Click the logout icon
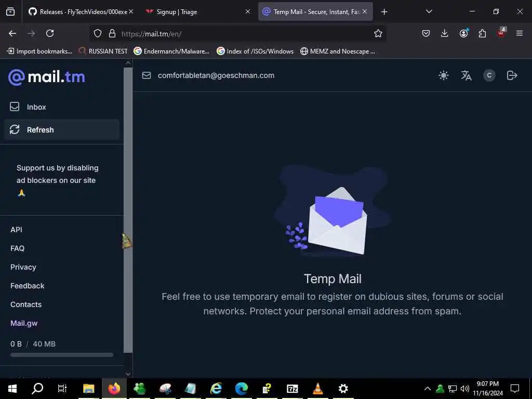The height and width of the screenshot is (399, 532). click(x=512, y=75)
